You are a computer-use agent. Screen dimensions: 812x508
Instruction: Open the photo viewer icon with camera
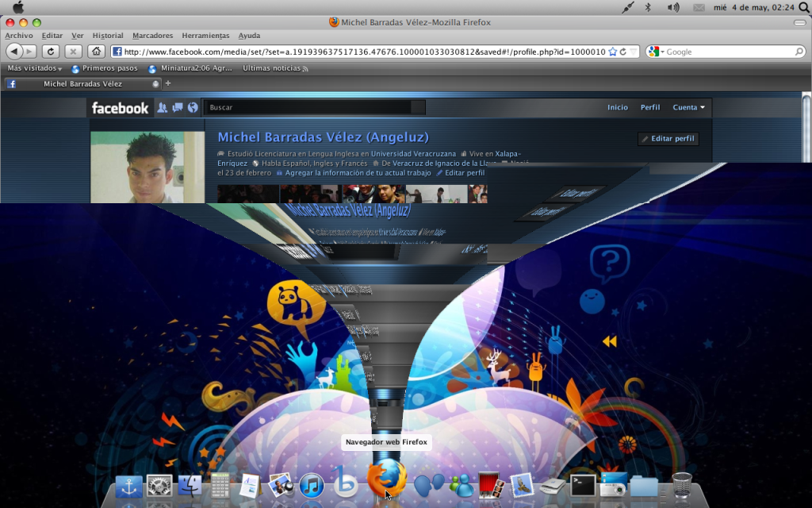point(282,487)
